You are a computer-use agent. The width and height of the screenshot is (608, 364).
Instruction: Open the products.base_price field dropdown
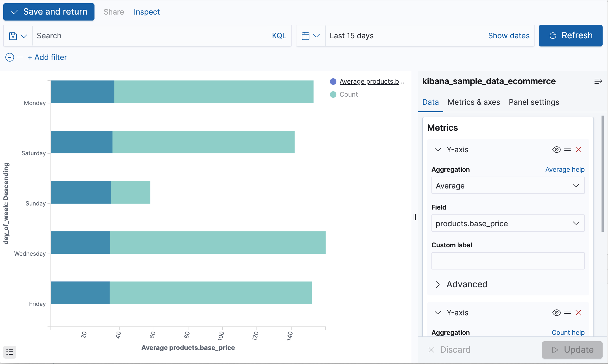508,223
